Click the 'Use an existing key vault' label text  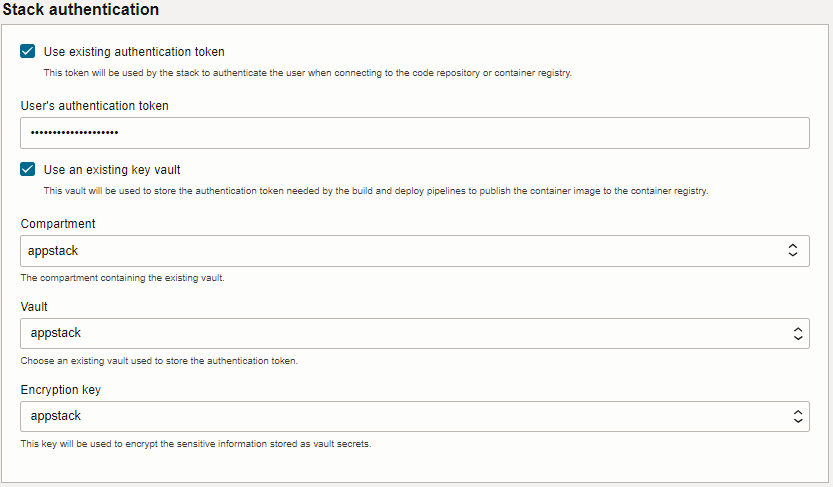(x=112, y=169)
